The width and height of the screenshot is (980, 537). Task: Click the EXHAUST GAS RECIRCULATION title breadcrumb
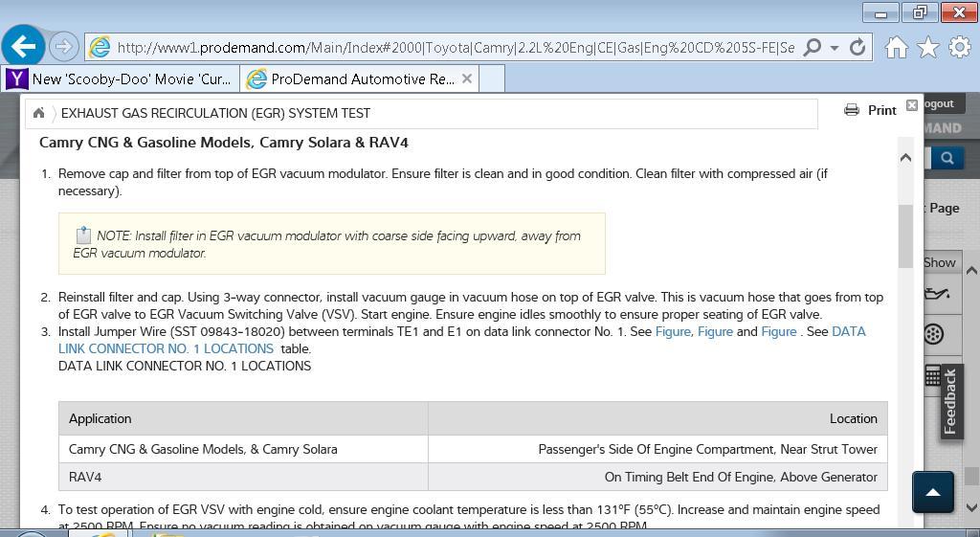(215, 113)
